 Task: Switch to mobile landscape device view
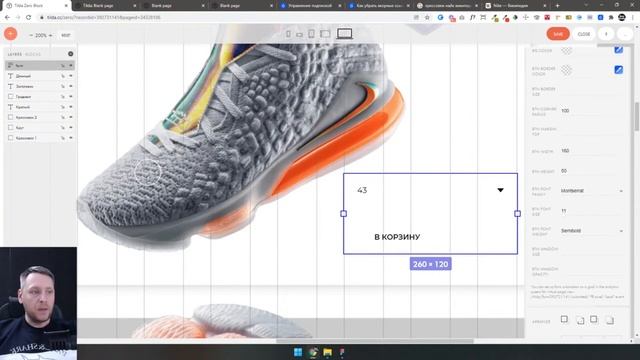pyautogui.click(x=300, y=35)
